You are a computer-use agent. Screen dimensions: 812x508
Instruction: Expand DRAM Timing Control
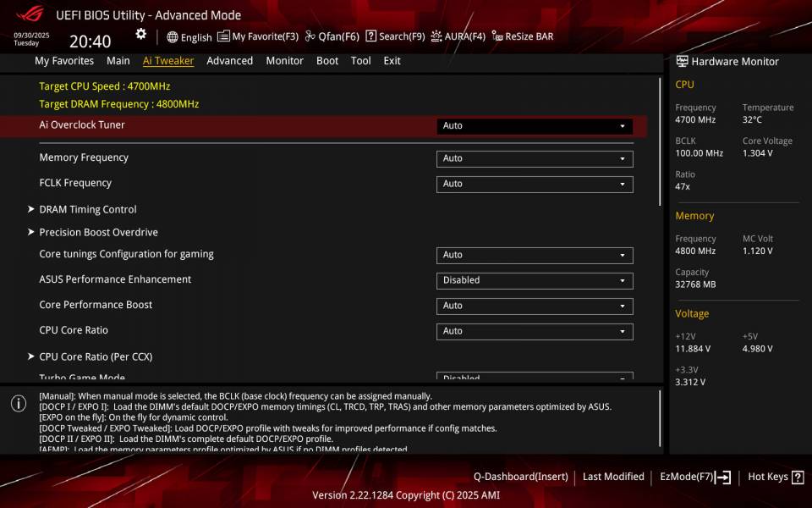pyautogui.click(x=87, y=209)
